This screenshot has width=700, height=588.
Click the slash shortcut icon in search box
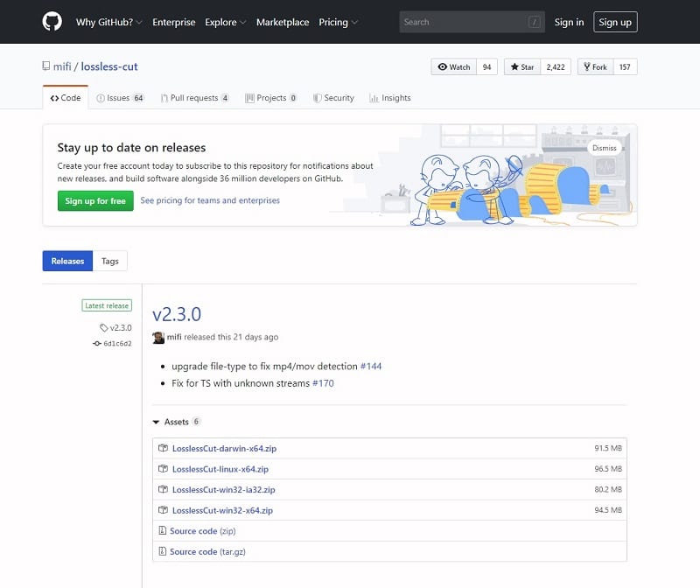pos(534,22)
